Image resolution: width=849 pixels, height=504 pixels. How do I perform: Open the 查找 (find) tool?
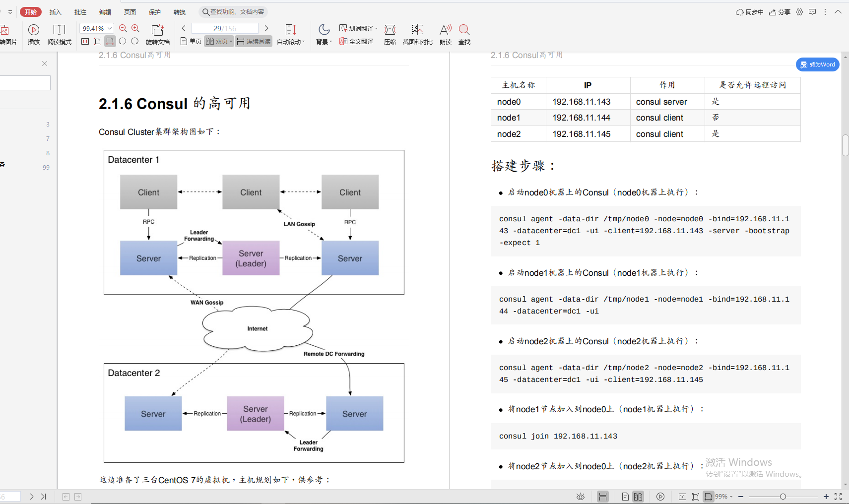(x=464, y=34)
